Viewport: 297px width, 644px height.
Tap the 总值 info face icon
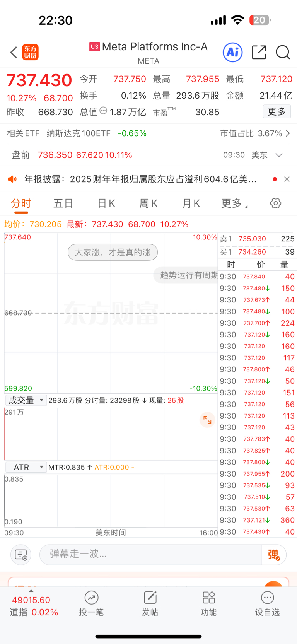tap(103, 111)
